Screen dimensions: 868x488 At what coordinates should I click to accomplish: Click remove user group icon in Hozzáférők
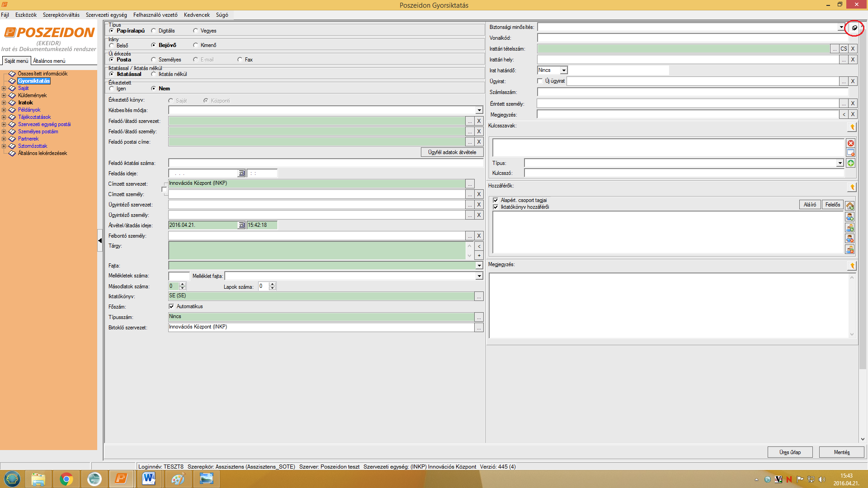850,249
